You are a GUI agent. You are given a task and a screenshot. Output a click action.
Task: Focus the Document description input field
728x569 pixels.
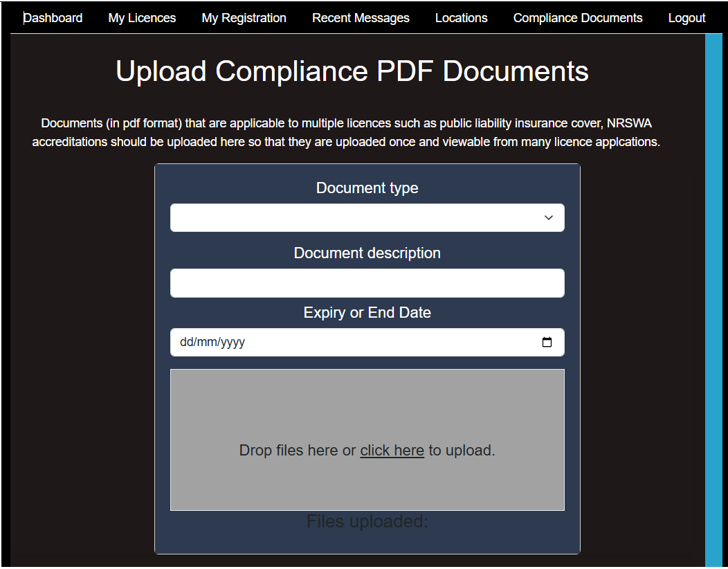point(367,283)
